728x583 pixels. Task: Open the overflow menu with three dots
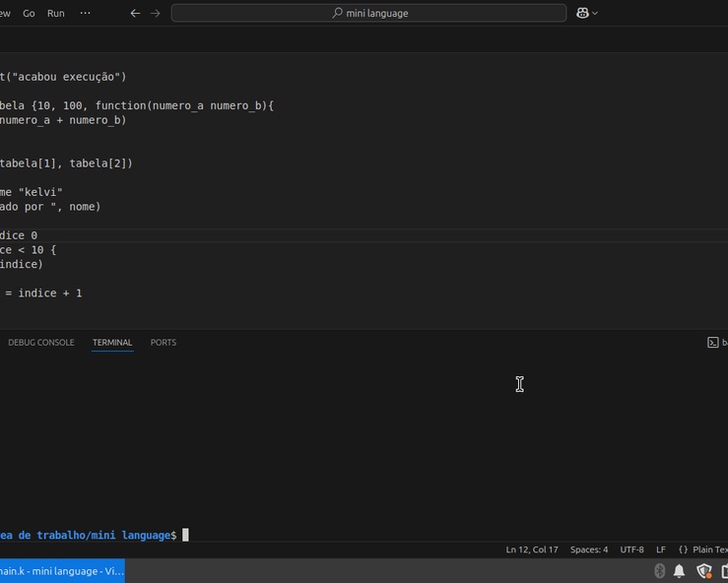click(85, 13)
